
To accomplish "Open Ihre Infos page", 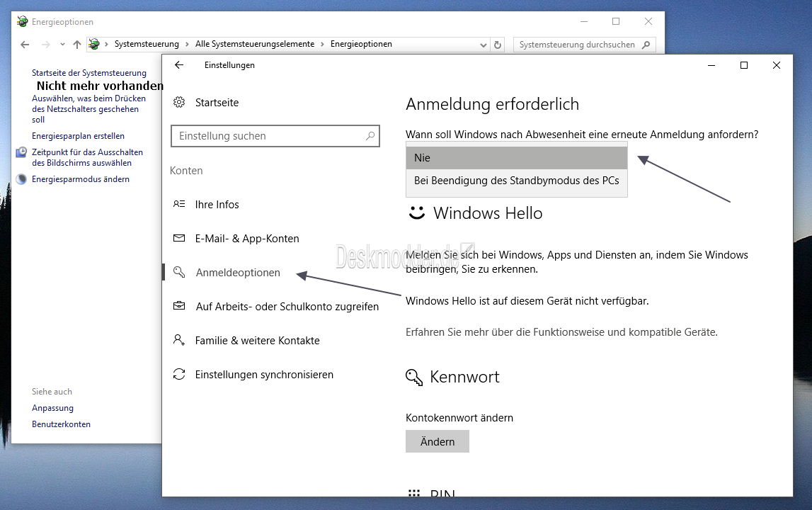I will click(217, 204).
